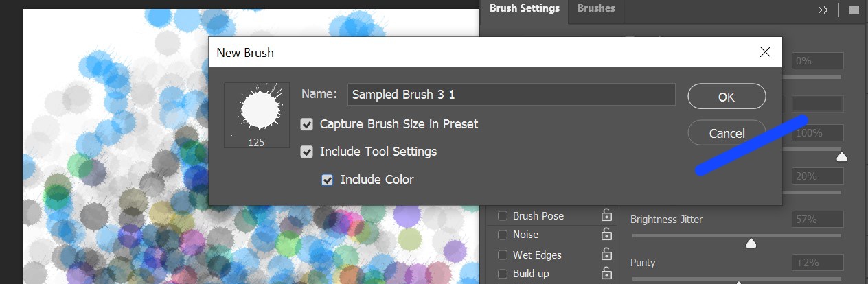Close the New Brush dialog

(x=766, y=52)
